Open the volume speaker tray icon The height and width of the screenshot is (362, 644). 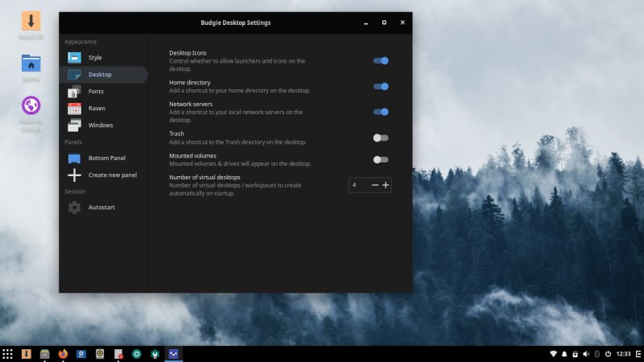pyautogui.click(x=586, y=354)
